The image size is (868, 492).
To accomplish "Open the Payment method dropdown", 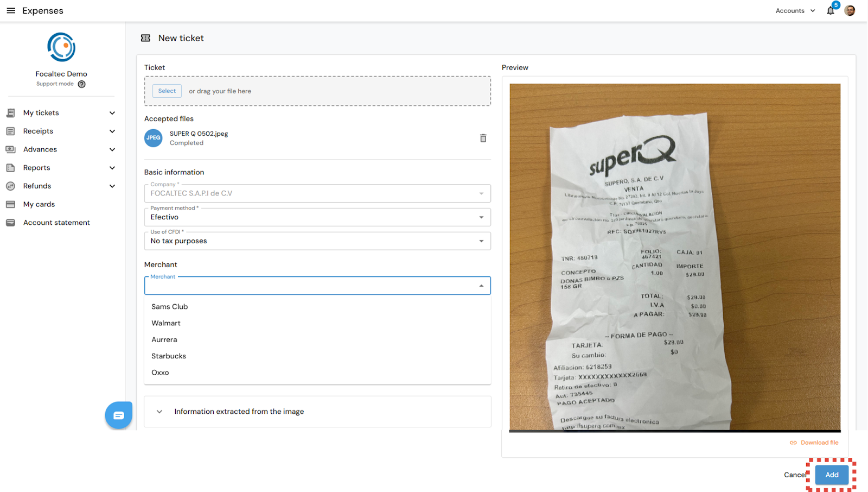I will pyautogui.click(x=317, y=217).
